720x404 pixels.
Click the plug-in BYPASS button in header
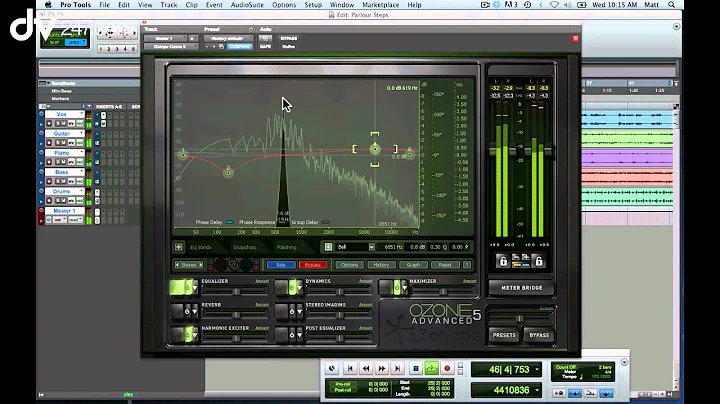(x=289, y=39)
